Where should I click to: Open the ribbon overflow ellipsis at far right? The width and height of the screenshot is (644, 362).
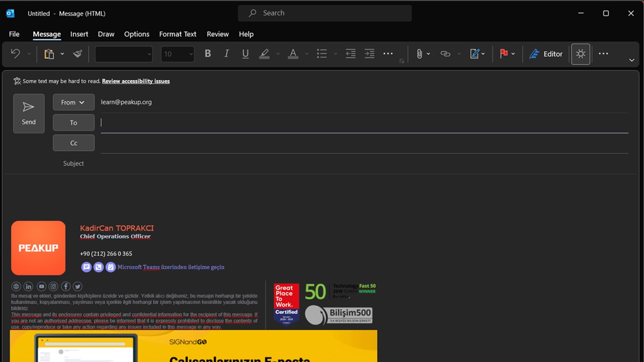[x=603, y=54]
